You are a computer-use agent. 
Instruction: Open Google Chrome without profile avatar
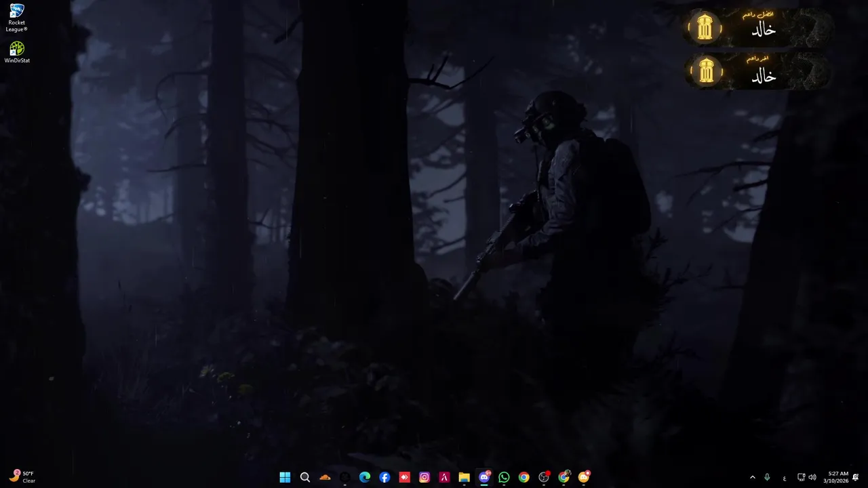click(x=524, y=477)
